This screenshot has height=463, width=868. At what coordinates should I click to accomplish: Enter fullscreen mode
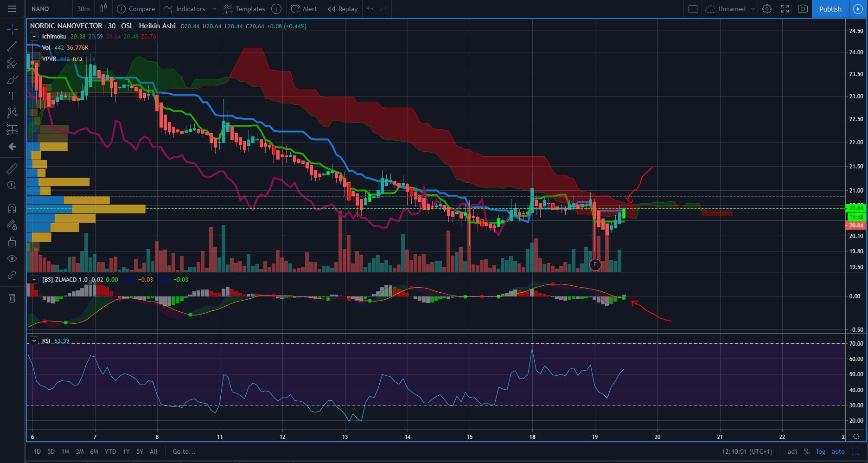pyautogui.click(x=785, y=9)
